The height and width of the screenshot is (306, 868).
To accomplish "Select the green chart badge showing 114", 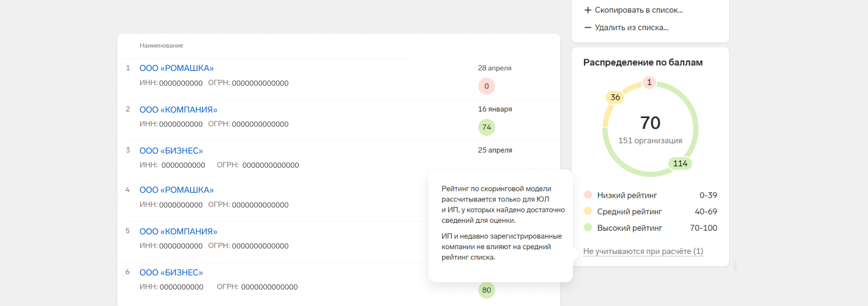I will [680, 163].
